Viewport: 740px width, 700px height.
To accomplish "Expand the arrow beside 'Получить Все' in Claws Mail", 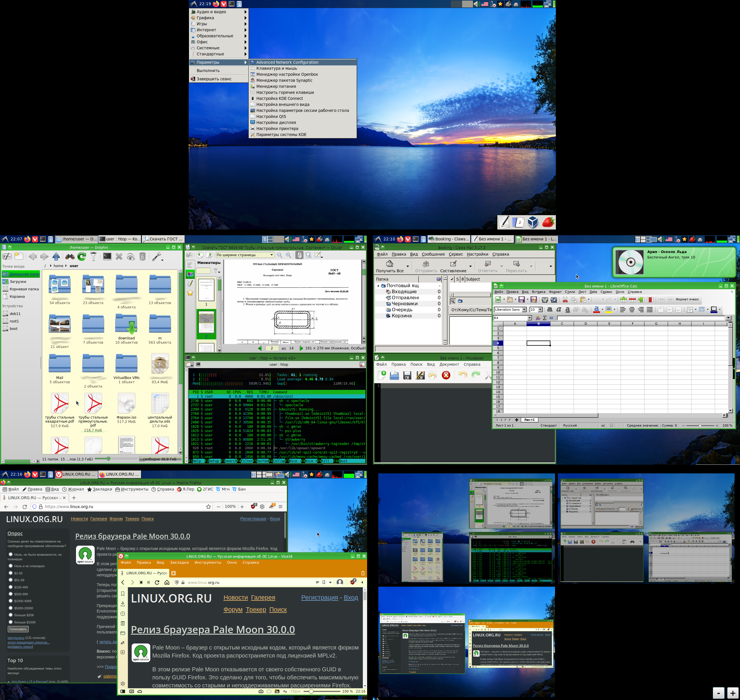I will pyautogui.click(x=407, y=266).
